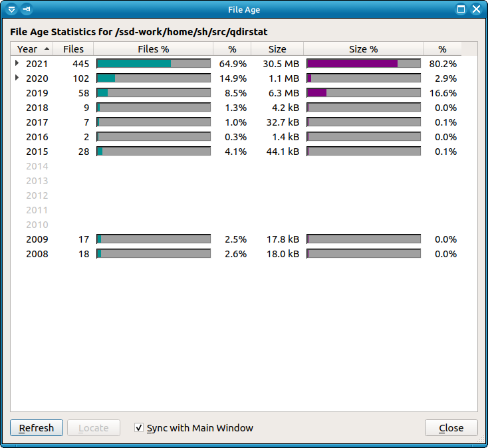
Task: Click the 4.2 kB size cell
Action: point(285,108)
